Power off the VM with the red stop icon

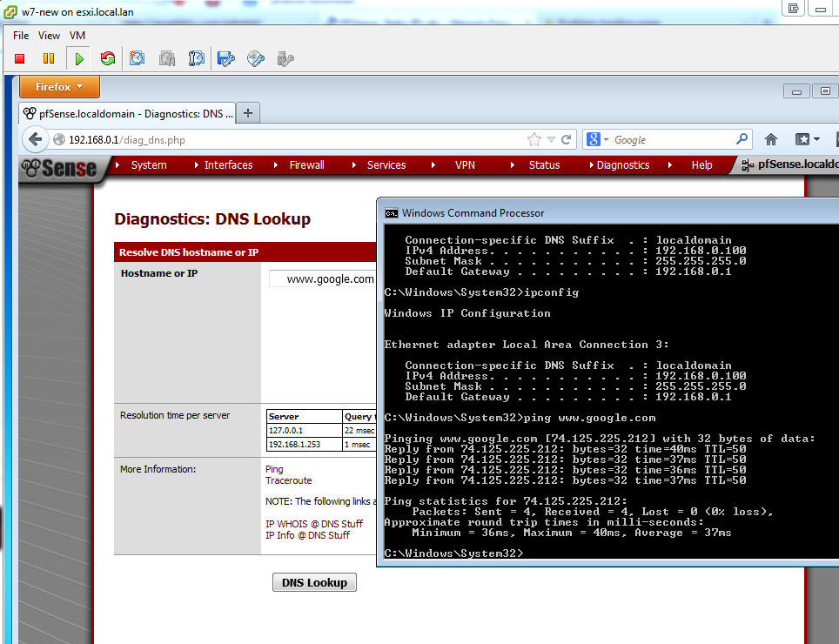19,58
